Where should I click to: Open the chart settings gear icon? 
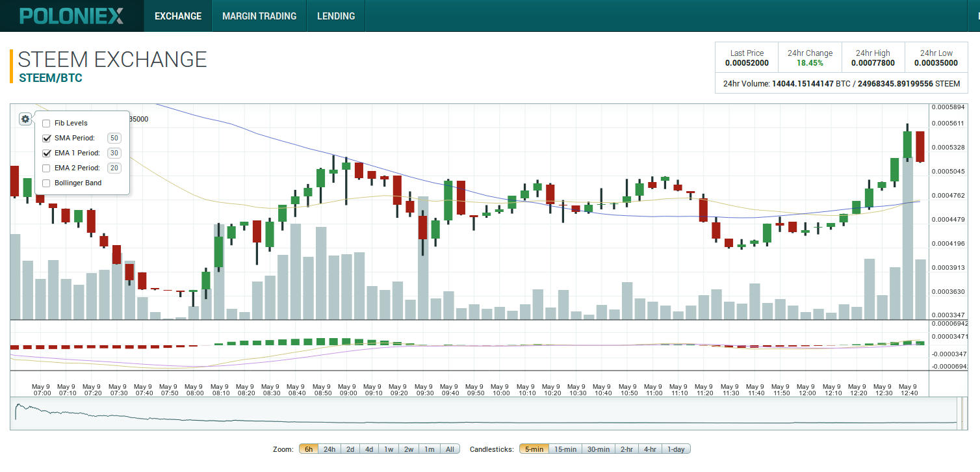(25, 119)
